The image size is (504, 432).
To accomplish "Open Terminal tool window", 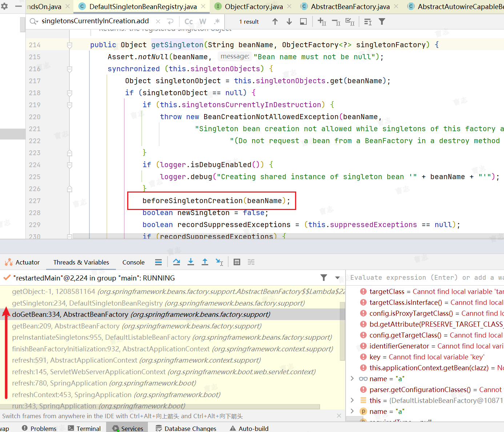I will click(x=84, y=428).
